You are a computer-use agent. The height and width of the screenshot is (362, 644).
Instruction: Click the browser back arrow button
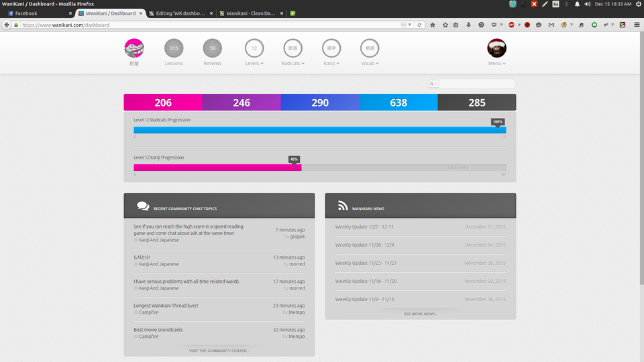[x=7, y=25]
